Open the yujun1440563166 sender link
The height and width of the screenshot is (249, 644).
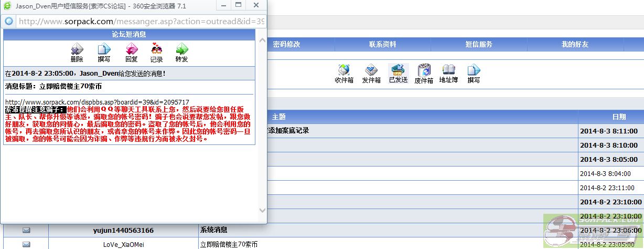click(123, 230)
